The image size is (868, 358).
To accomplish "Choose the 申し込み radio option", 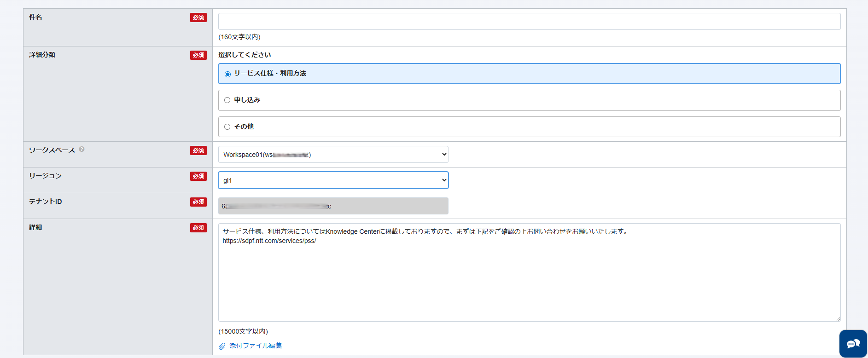I will point(227,100).
